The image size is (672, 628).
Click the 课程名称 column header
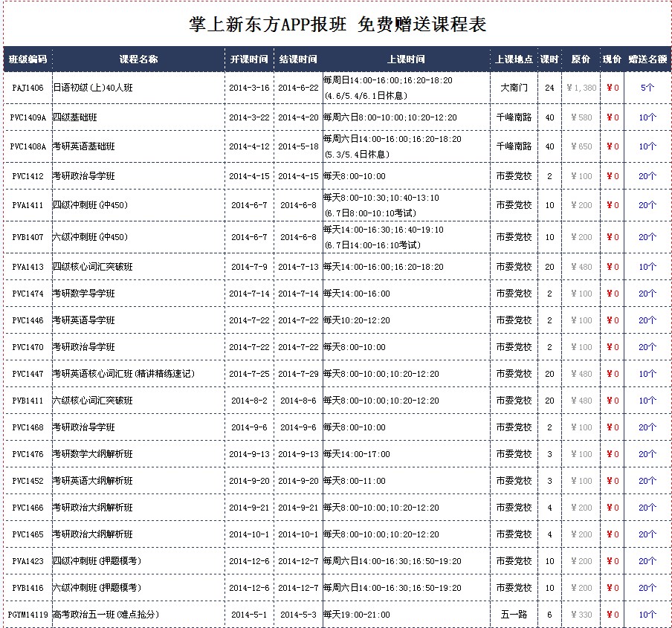point(138,59)
